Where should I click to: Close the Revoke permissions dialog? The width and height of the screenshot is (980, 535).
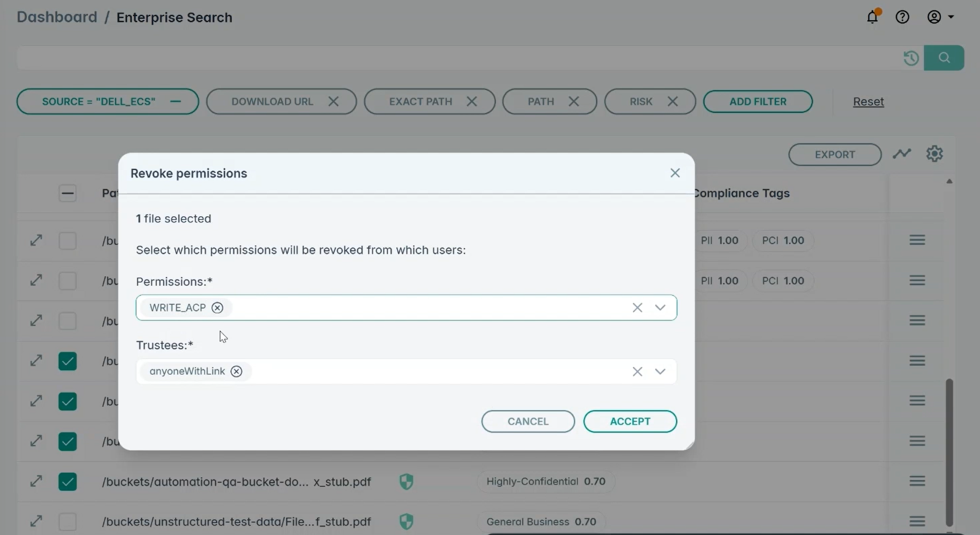coord(675,173)
